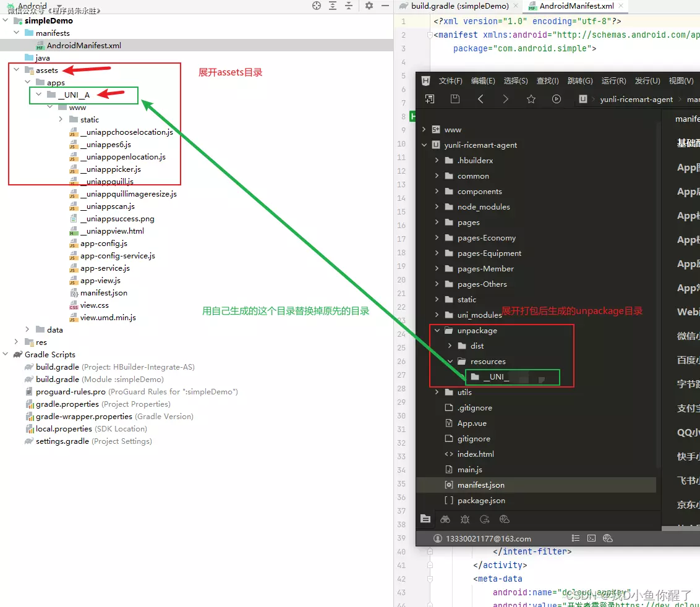Expand the static folder under www

pos(61,119)
